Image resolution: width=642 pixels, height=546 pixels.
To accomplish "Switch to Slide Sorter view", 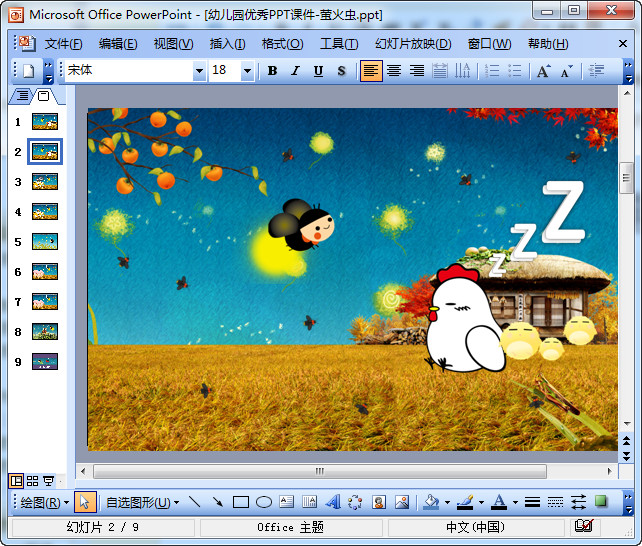I will pos(32,481).
